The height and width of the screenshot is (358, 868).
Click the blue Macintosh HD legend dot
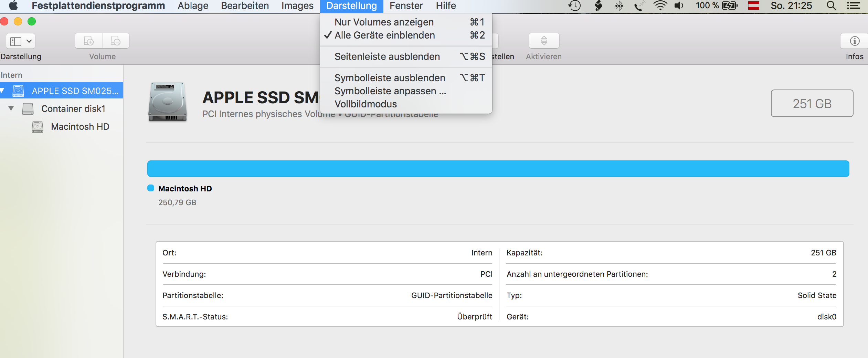[151, 188]
